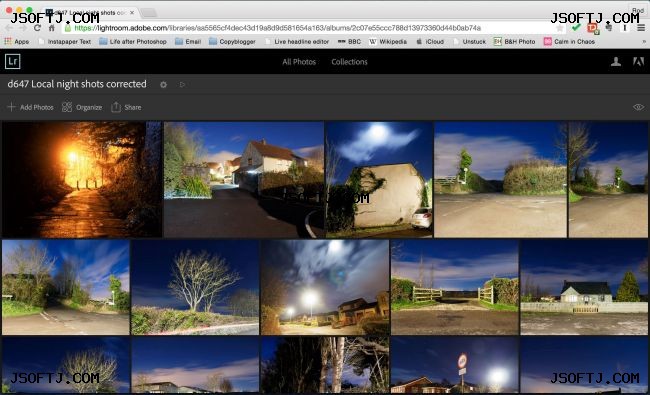
Task: Open country lane with trees photo
Action: point(66,287)
